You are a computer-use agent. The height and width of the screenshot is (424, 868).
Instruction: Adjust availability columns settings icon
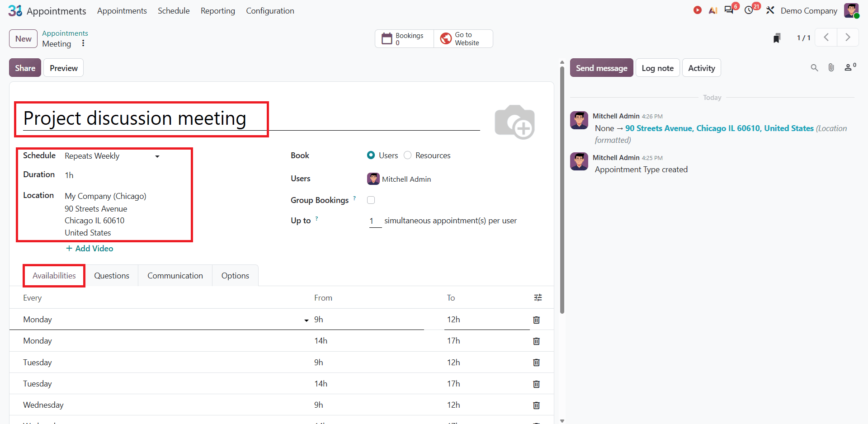tap(538, 297)
